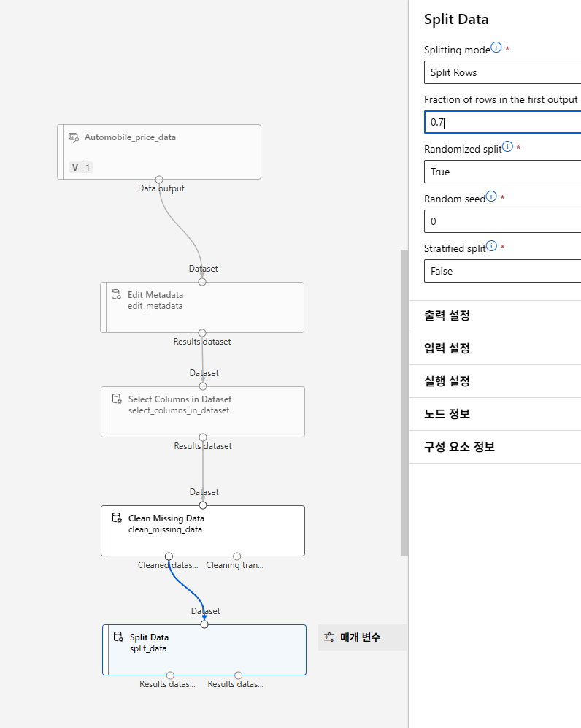The width and height of the screenshot is (581, 728).
Task: Click Edit Metadata Results dataset output port
Action: click(x=202, y=333)
